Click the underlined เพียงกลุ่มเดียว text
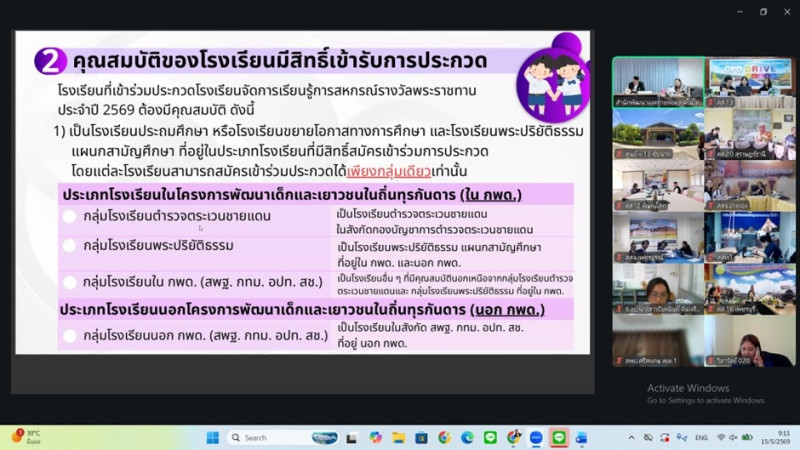This screenshot has height=450, width=800. tap(389, 171)
